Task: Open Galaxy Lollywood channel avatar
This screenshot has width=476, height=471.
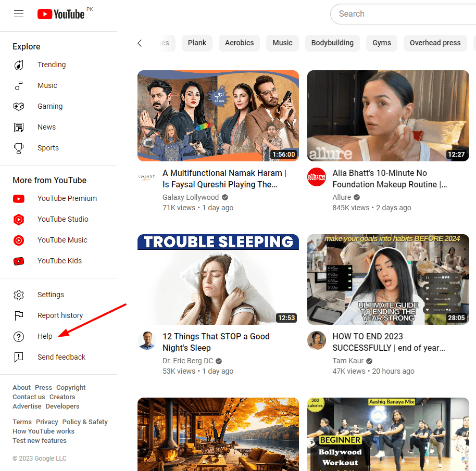Action: click(x=147, y=176)
